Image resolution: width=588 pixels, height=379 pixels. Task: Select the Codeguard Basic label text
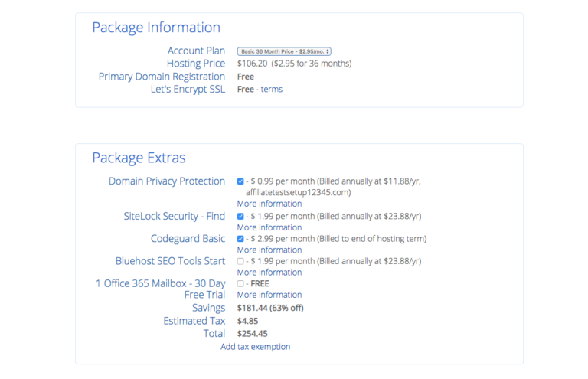188,239
